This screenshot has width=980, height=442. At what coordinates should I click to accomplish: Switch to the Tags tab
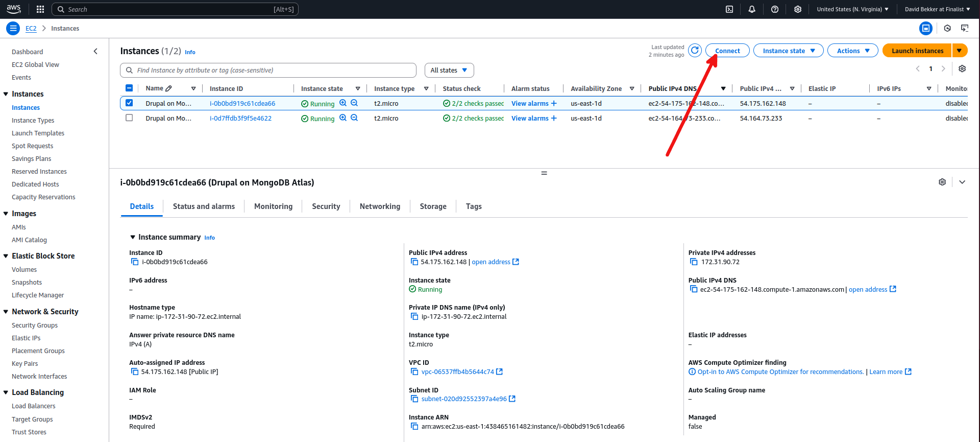(474, 206)
